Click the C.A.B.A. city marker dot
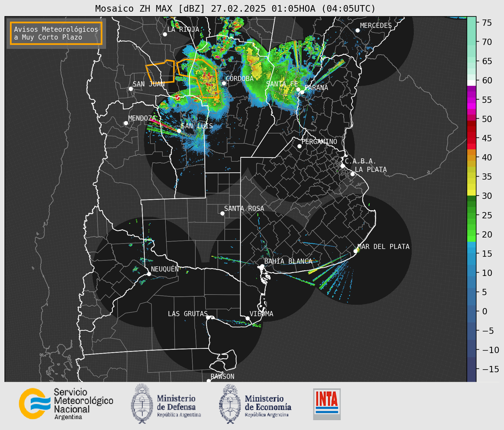The width and height of the screenshot is (504, 430). point(343,166)
